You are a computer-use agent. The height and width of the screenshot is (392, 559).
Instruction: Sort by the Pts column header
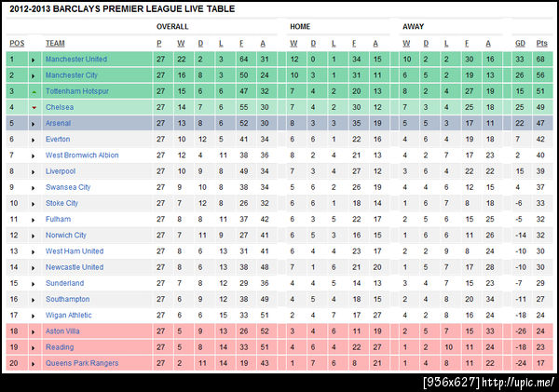[541, 43]
